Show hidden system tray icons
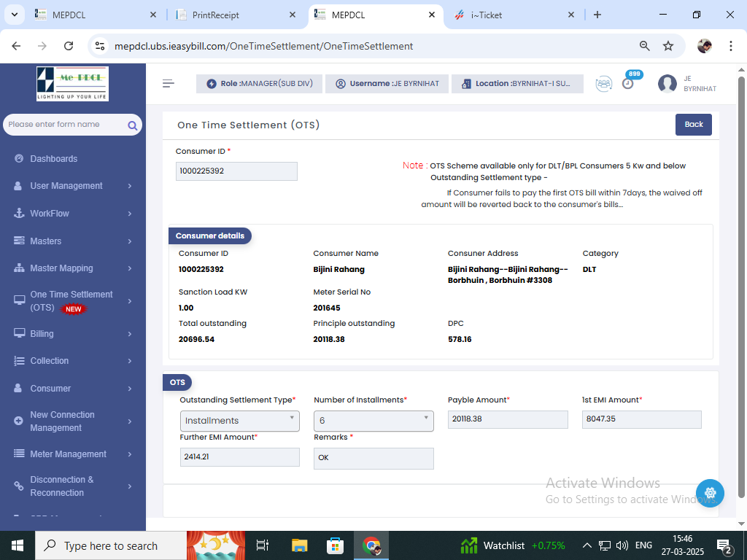This screenshot has width=747, height=560. pos(587,545)
